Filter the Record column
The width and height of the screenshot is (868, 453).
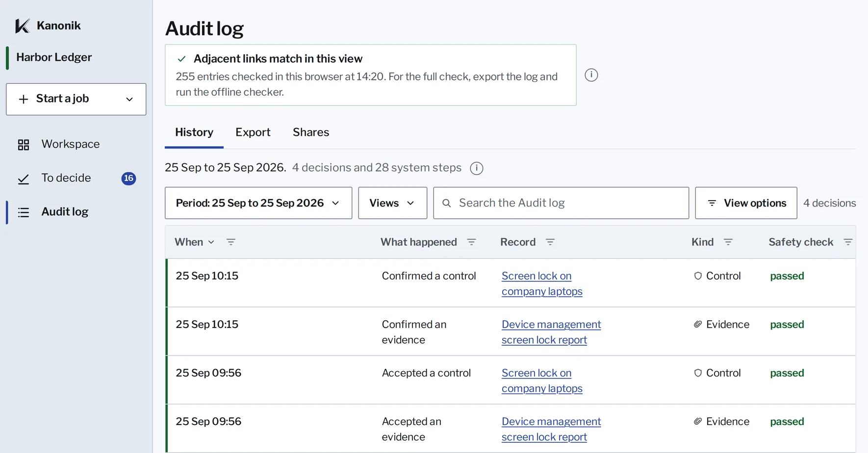click(550, 242)
